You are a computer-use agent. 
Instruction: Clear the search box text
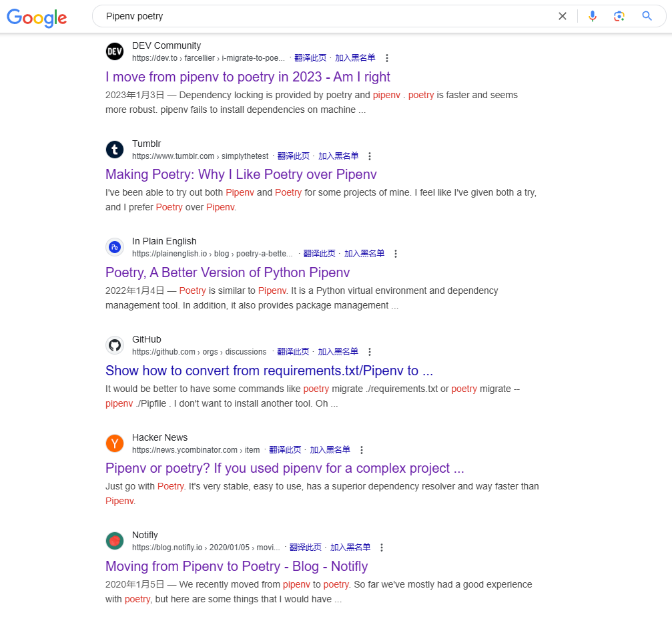(563, 16)
